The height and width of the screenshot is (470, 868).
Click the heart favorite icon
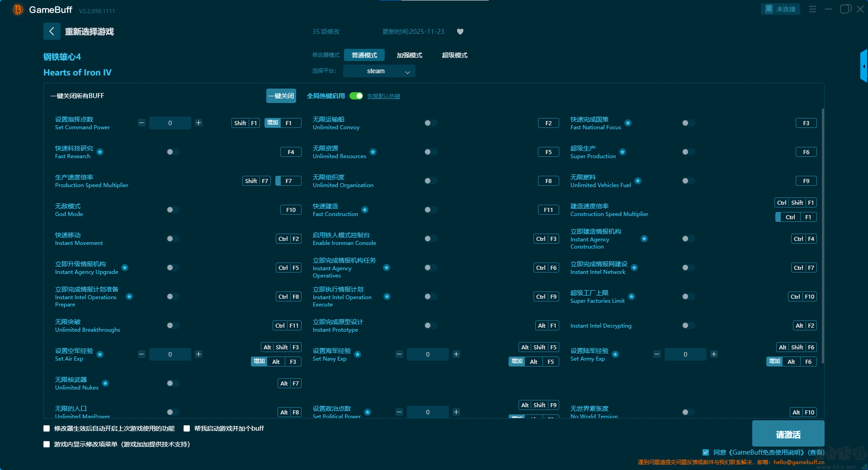(460, 32)
